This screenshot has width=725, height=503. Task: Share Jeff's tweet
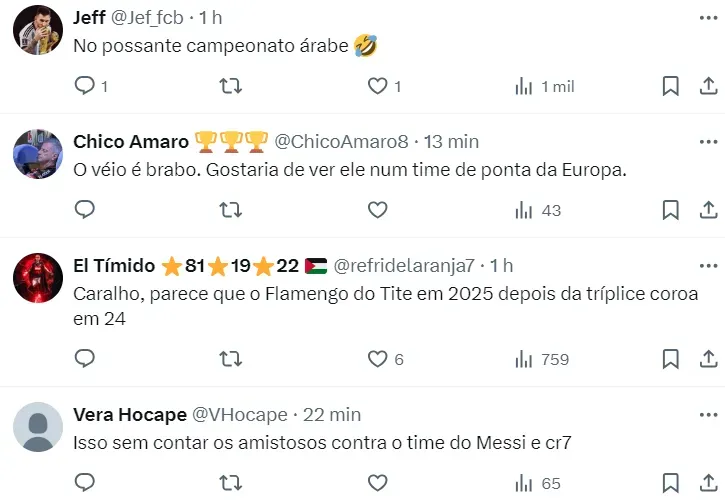coord(705,87)
